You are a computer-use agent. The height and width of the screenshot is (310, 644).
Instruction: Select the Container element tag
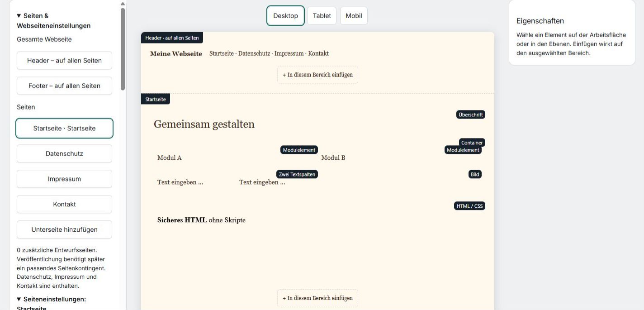coord(472,143)
